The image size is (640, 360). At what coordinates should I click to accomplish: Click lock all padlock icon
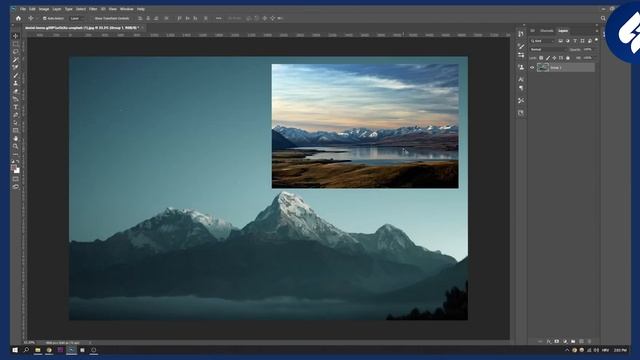coord(568,58)
